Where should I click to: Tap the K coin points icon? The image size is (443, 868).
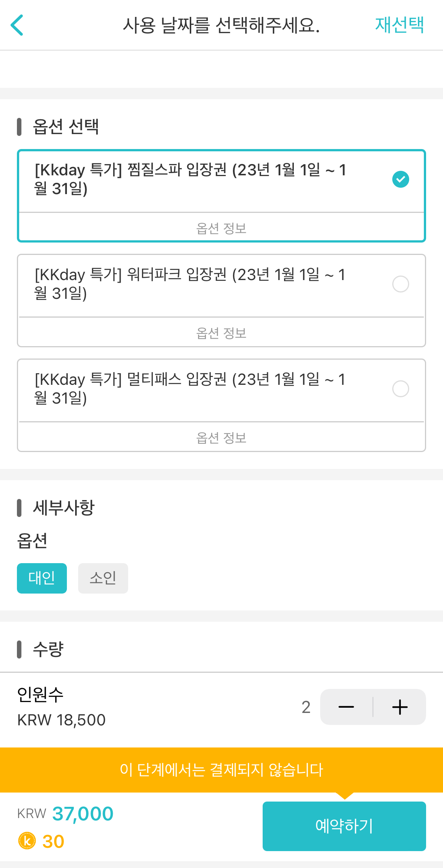tap(27, 841)
